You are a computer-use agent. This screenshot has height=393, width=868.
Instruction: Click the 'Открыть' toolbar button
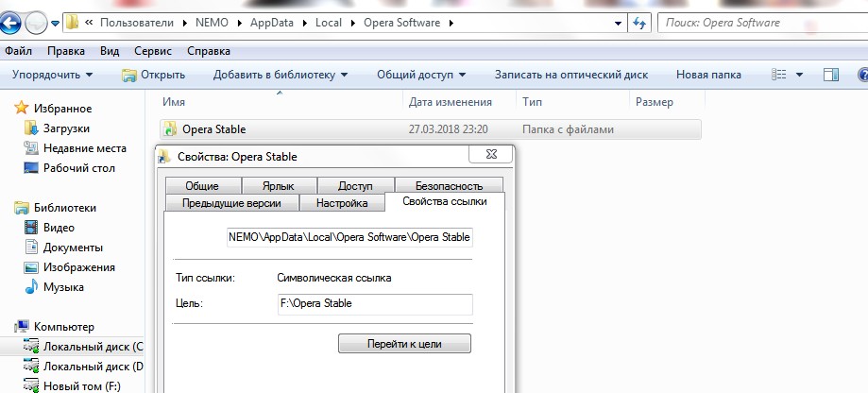click(153, 75)
